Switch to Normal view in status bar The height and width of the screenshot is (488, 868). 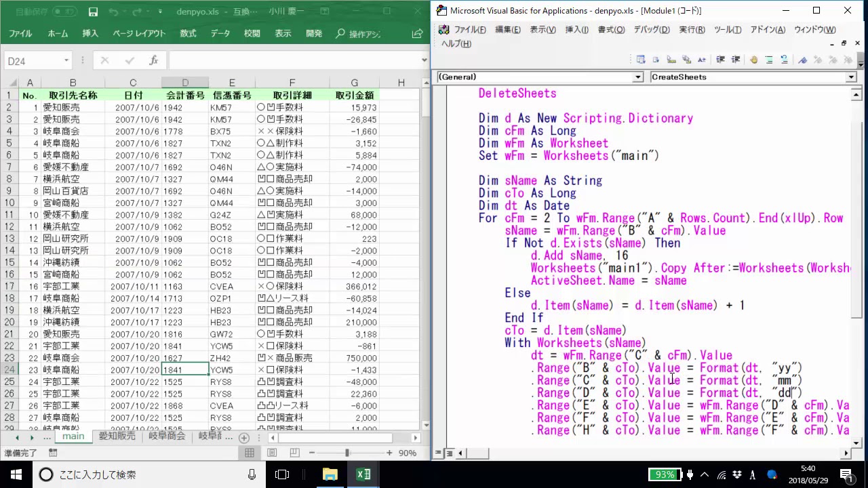tap(250, 453)
